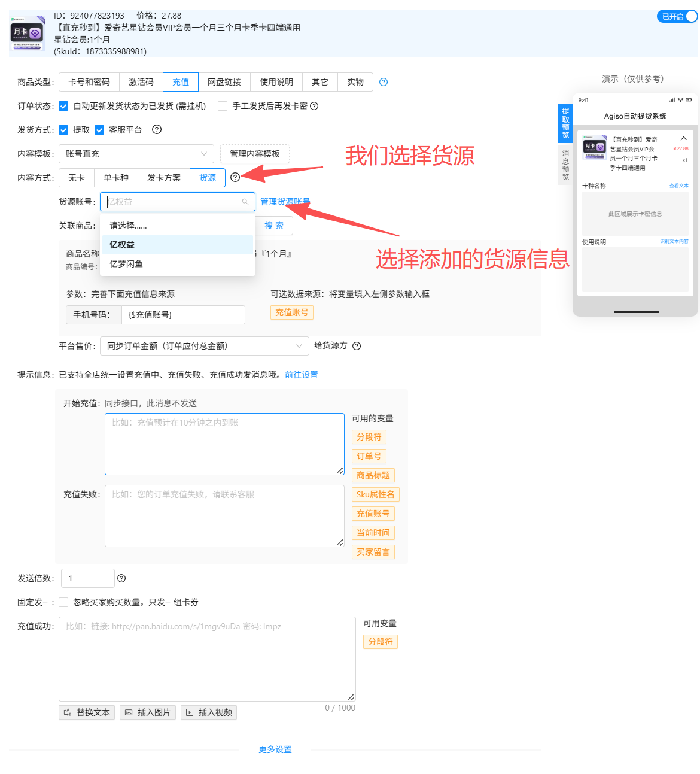Select the 使用说明 product type tab
Screen dimensions: 700x774
276,82
